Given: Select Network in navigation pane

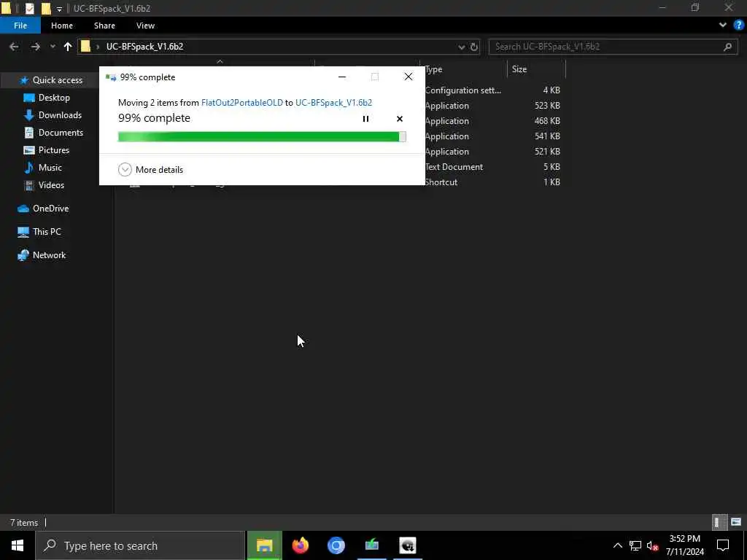Looking at the screenshot, I should point(49,255).
